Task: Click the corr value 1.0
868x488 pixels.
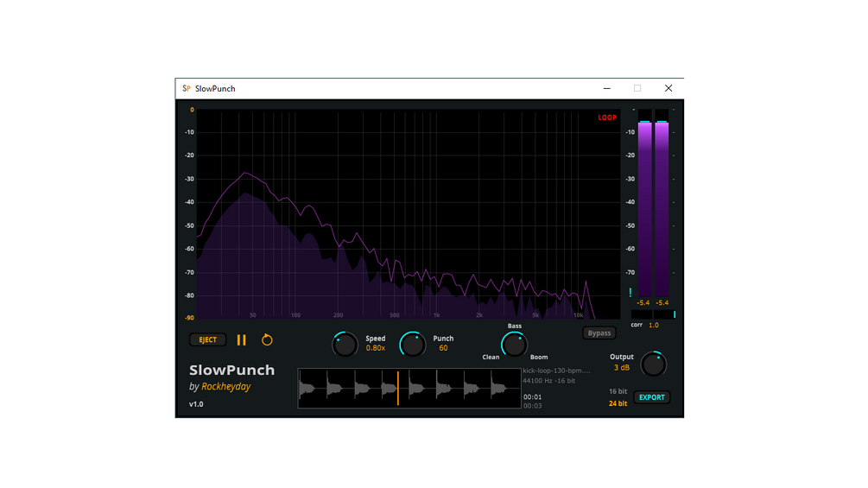Action: pyautogui.click(x=654, y=326)
